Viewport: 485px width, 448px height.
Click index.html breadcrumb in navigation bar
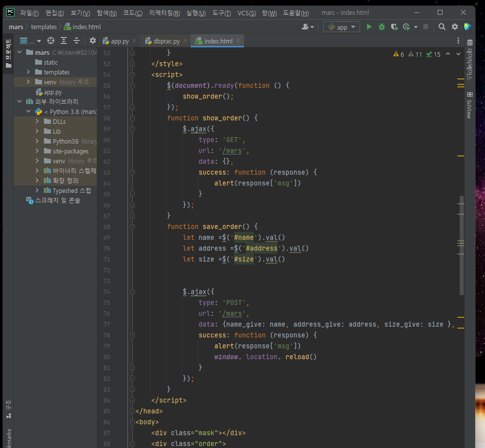click(82, 27)
